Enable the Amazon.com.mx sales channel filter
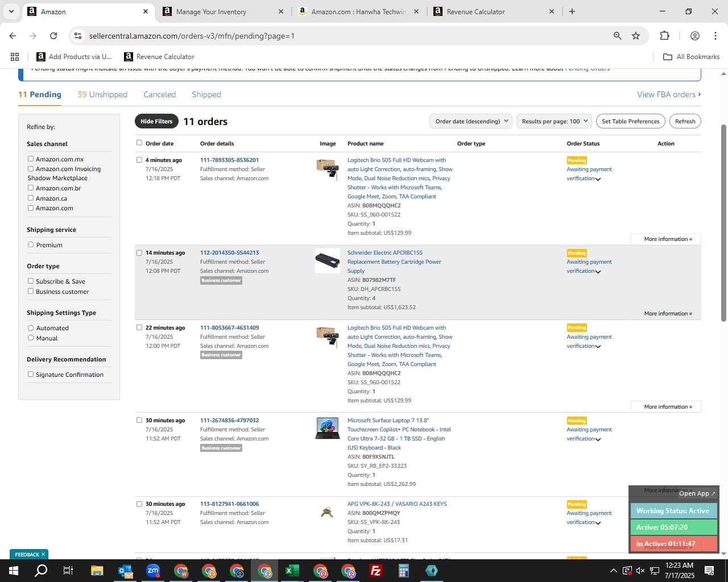 coord(31,159)
